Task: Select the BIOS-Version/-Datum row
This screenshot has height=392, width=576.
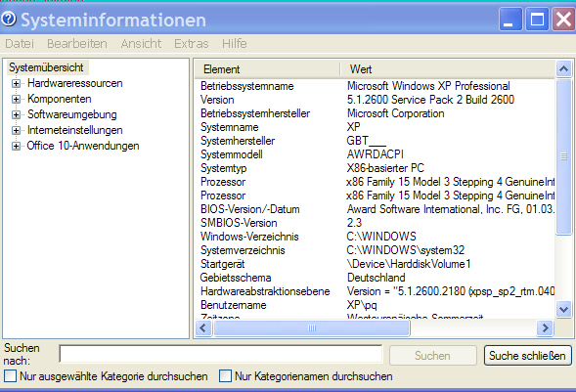Action: pyautogui.click(x=375, y=209)
